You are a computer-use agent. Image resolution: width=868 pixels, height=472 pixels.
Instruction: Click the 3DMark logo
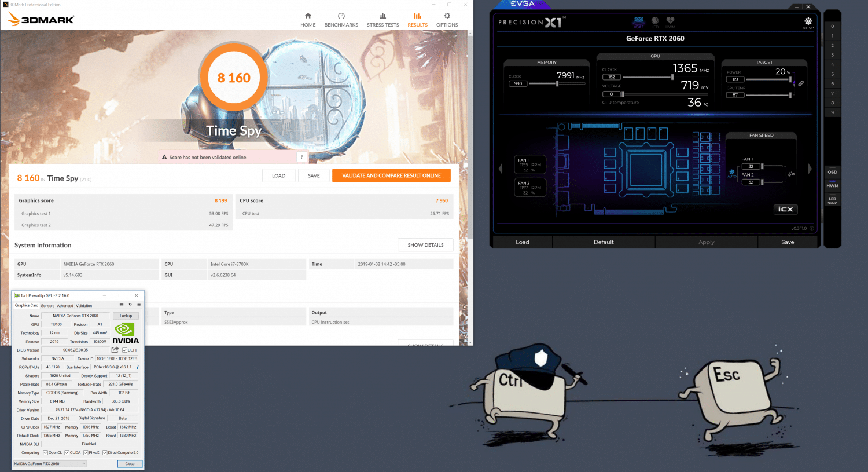[41, 20]
